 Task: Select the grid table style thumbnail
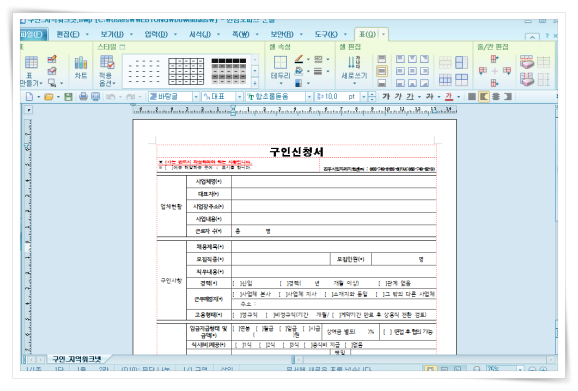tap(186, 71)
